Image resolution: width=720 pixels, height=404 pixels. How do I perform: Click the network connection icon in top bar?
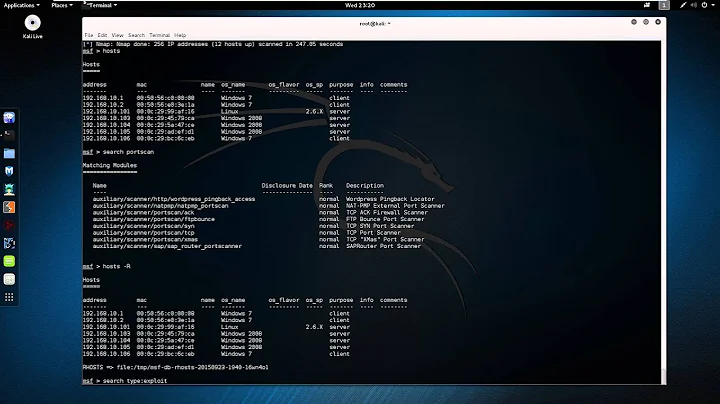pyautogui.click(x=683, y=5)
